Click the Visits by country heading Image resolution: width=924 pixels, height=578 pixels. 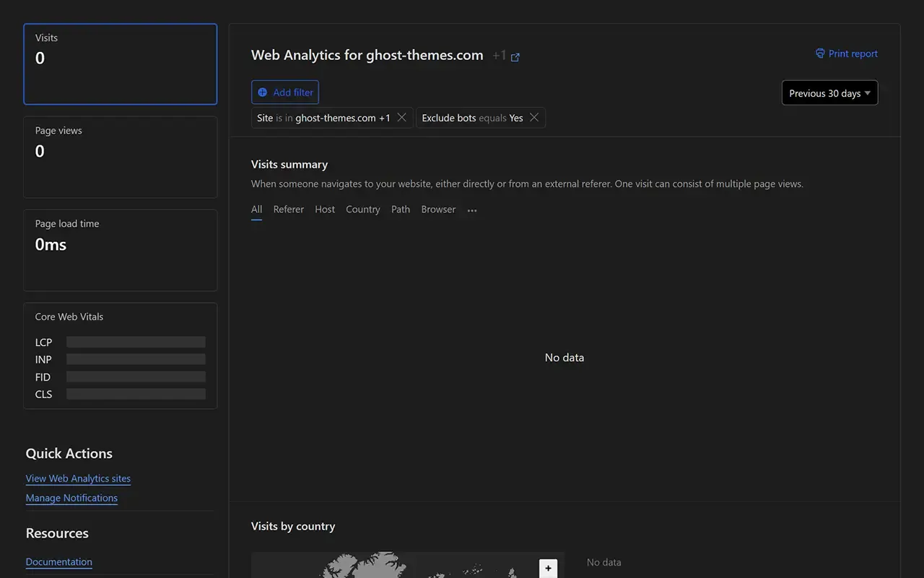pos(293,526)
